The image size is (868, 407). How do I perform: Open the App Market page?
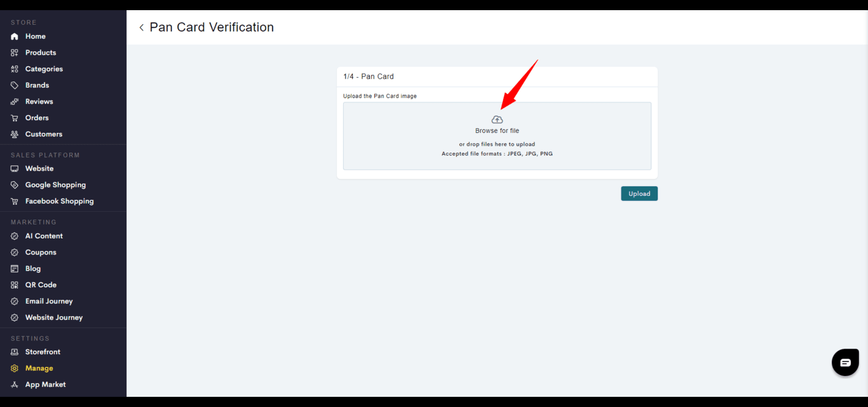45,385
